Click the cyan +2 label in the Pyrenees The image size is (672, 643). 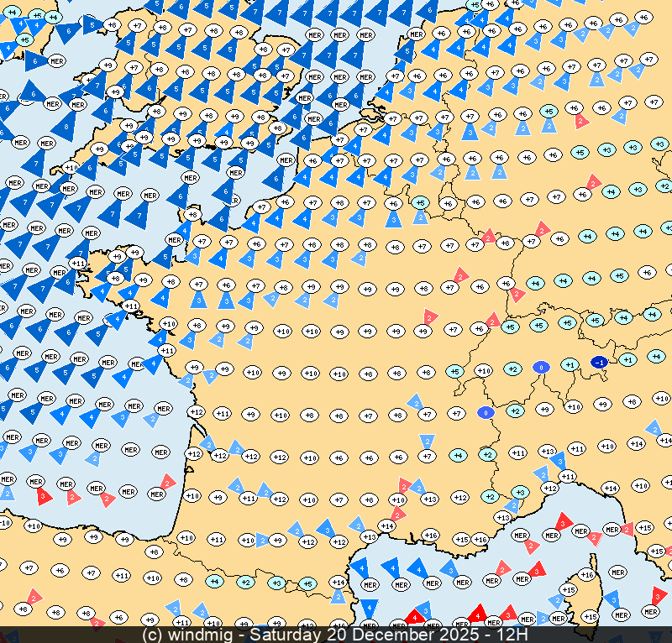click(x=244, y=582)
